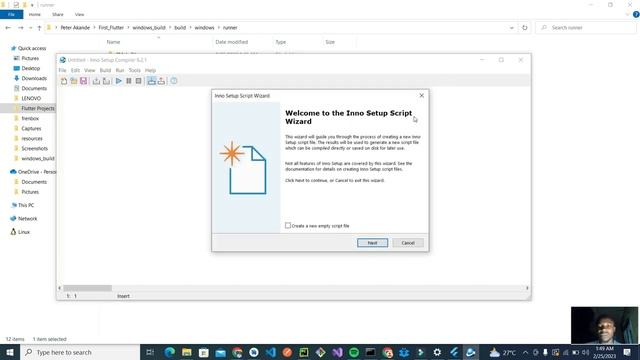
Task: Click the taskbar search box
Action: point(80,352)
